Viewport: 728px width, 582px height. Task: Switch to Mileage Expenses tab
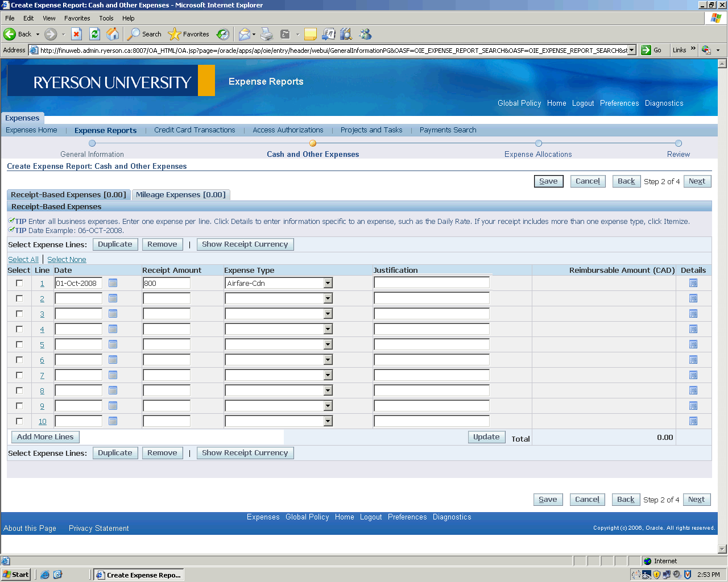pyautogui.click(x=180, y=195)
